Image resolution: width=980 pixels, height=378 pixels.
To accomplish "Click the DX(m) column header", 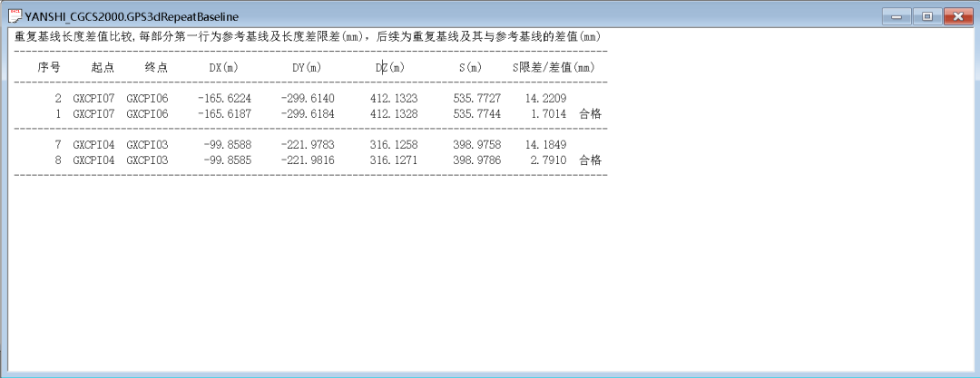I will coord(224,67).
